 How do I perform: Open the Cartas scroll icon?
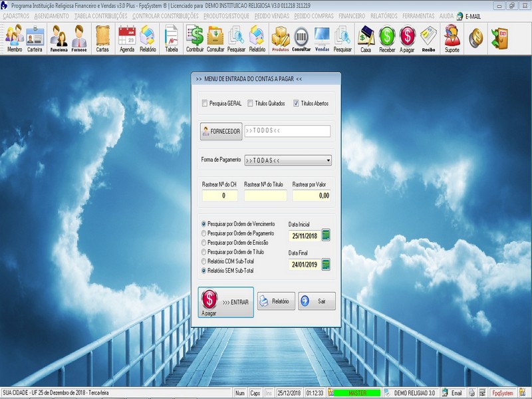[x=102, y=39]
